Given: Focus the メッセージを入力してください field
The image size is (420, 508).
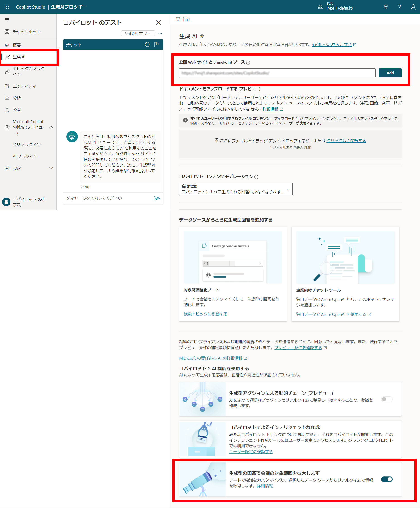Looking at the screenshot, I should pos(108,198).
